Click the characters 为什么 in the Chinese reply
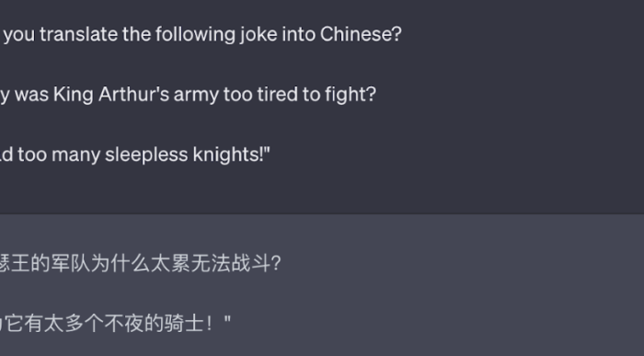Screen dimensions: 644x356 [120, 263]
